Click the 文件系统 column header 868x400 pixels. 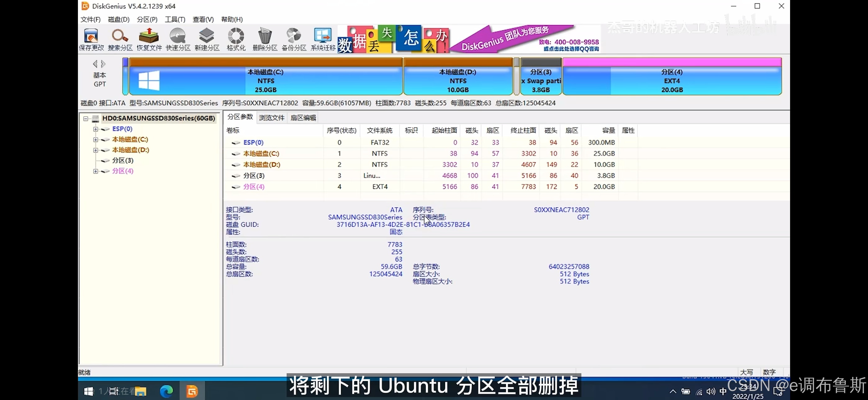(380, 130)
